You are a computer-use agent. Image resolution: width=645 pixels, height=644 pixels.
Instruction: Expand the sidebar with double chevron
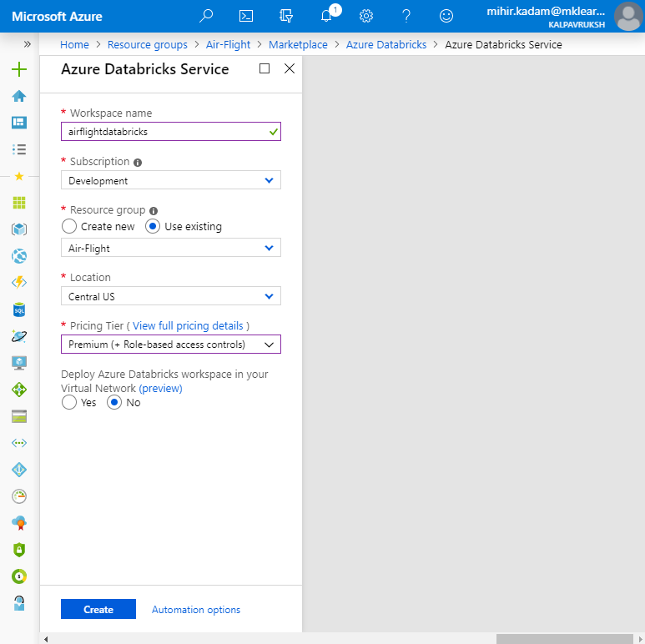28,44
